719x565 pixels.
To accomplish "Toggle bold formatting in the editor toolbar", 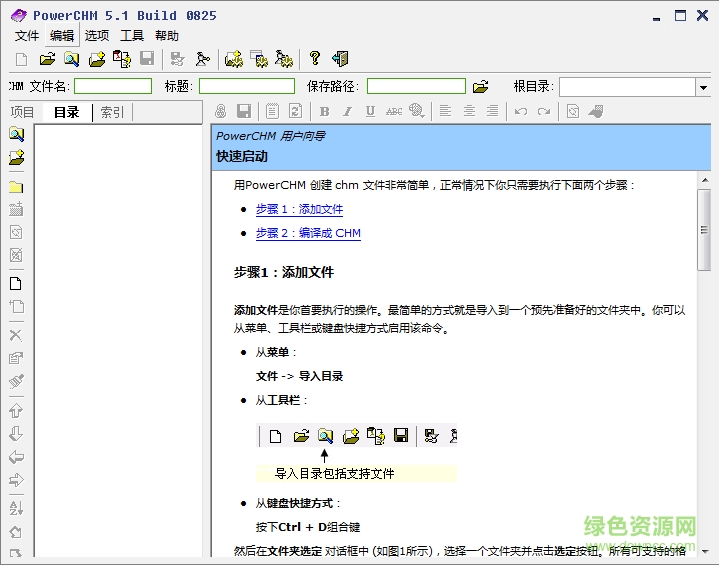I will [324, 112].
